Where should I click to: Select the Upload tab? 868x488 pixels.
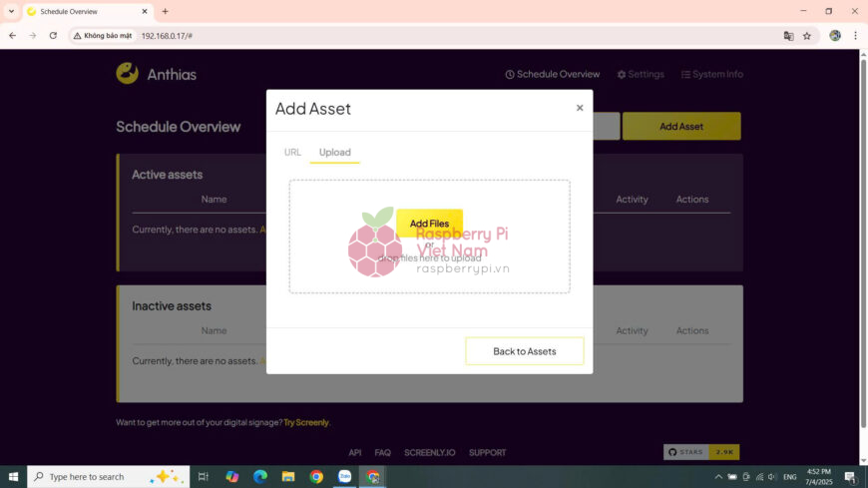334,153
